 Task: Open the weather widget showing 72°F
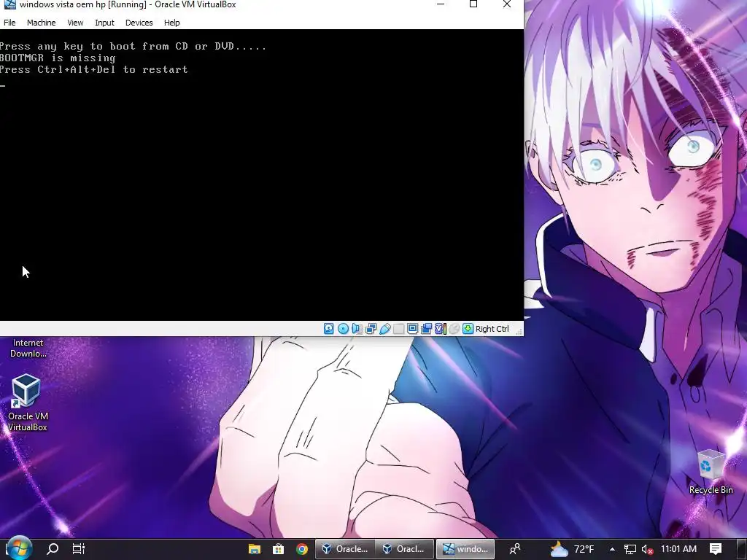pyautogui.click(x=573, y=549)
